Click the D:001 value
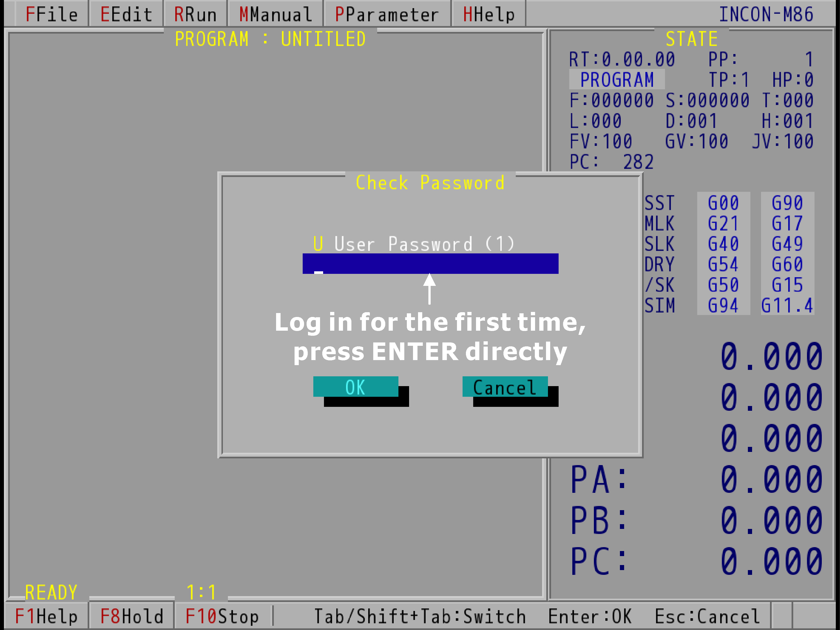 692,121
